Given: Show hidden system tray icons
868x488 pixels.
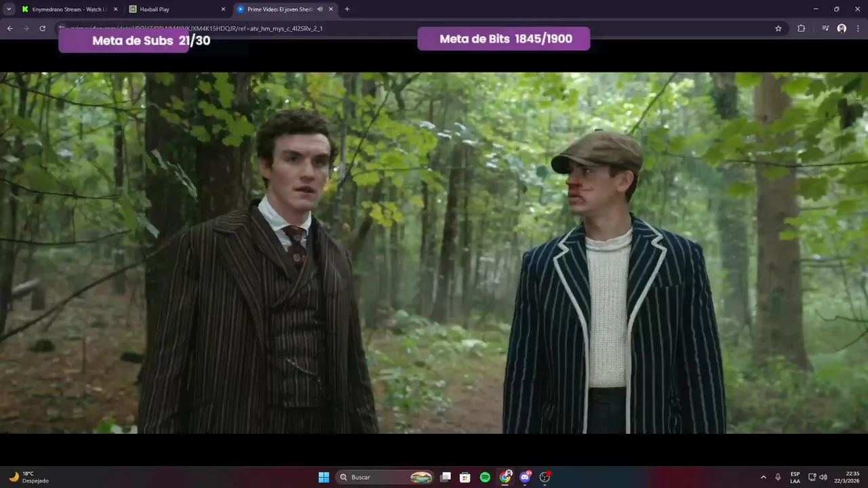Looking at the screenshot, I should click(764, 477).
